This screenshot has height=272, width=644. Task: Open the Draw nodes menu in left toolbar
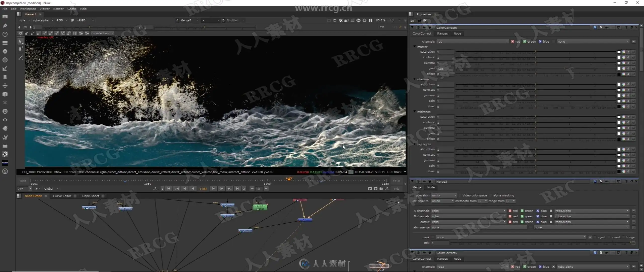[x=5, y=25]
